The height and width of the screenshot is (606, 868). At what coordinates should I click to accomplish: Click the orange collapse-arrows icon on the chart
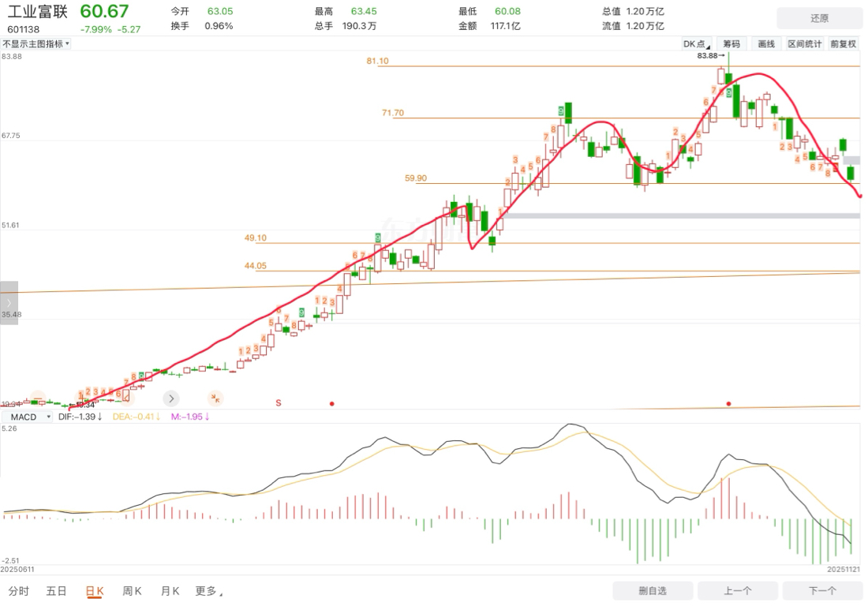pos(215,398)
